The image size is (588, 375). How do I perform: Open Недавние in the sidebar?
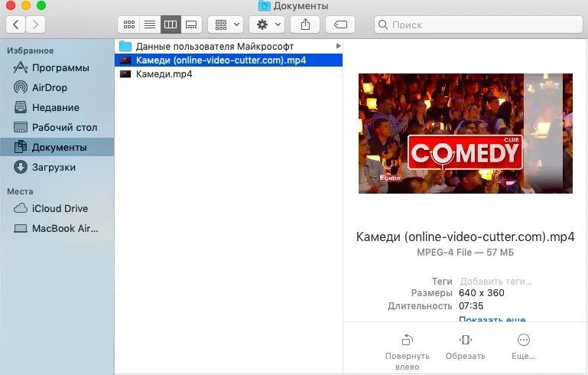57,108
